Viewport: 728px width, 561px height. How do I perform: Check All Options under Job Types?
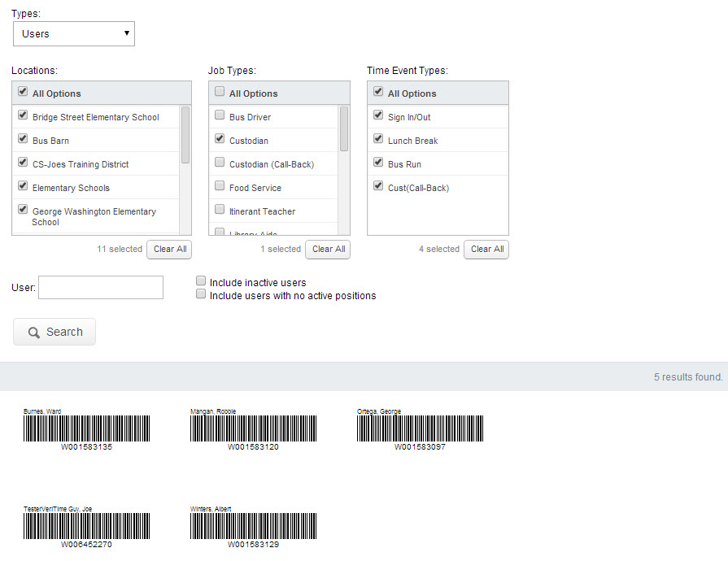coord(220,91)
